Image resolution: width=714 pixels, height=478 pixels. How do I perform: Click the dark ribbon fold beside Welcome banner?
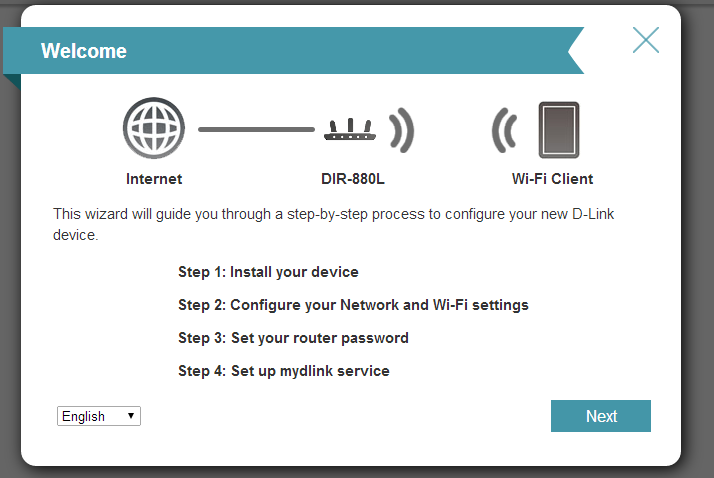12,81
